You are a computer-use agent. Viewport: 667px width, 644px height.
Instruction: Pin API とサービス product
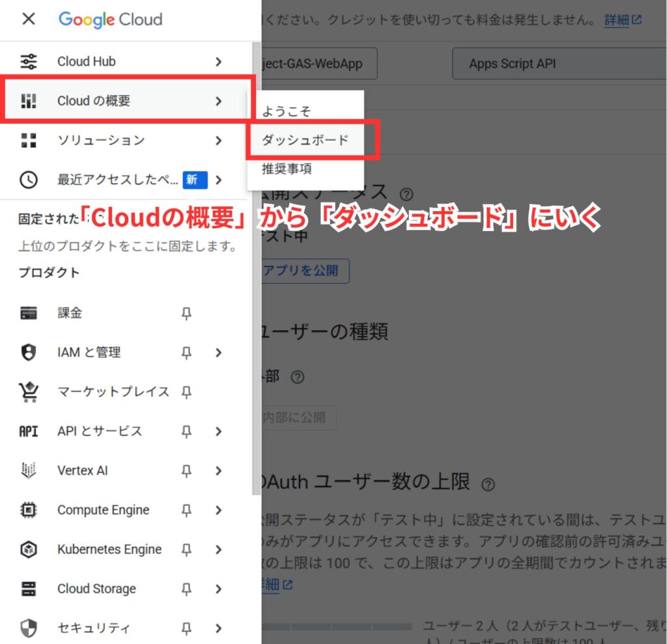click(x=186, y=431)
